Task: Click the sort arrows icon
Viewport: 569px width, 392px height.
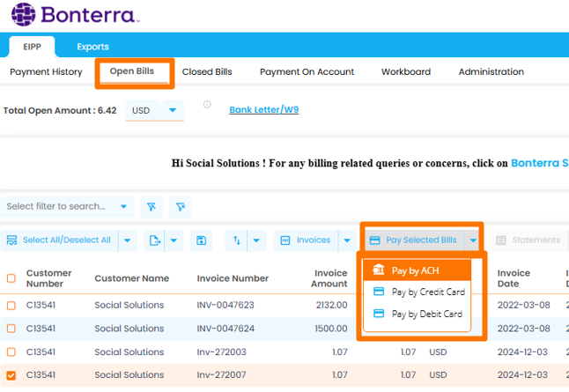Action: 237,240
